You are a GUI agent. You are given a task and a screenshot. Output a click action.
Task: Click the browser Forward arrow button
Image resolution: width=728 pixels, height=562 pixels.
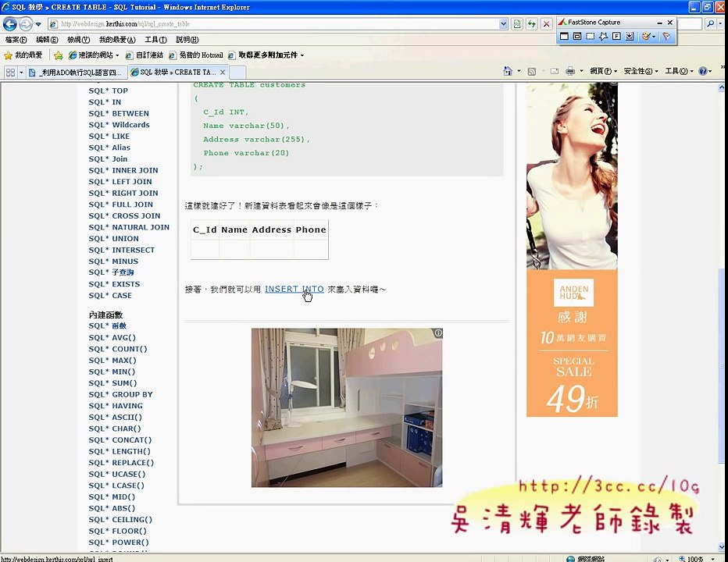(x=26, y=23)
